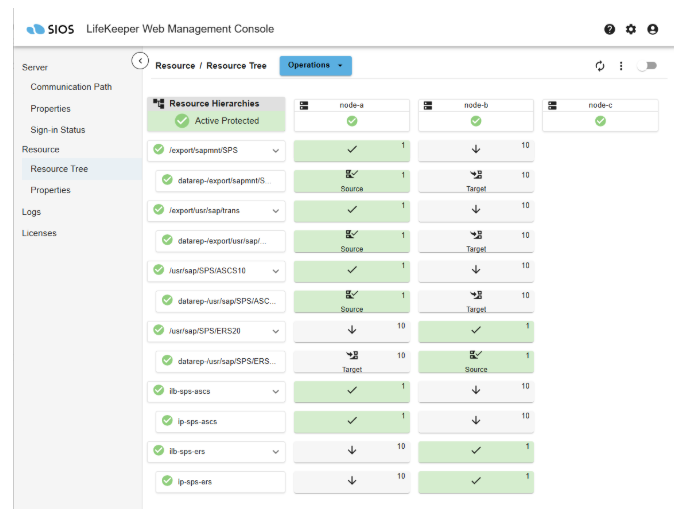Viewport: 676px width, 511px height.
Task: Open the Operations dropdown
Action: (x=315, y=65)
